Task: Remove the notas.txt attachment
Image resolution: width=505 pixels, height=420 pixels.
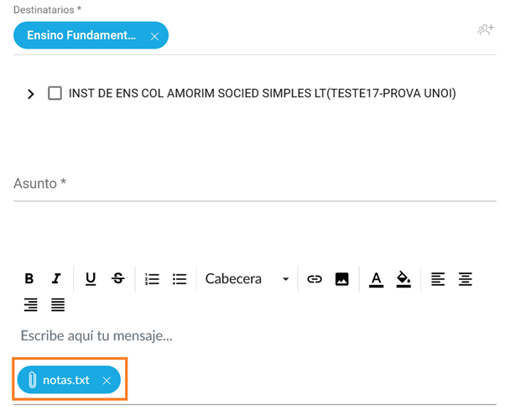Action: point(107,381)
